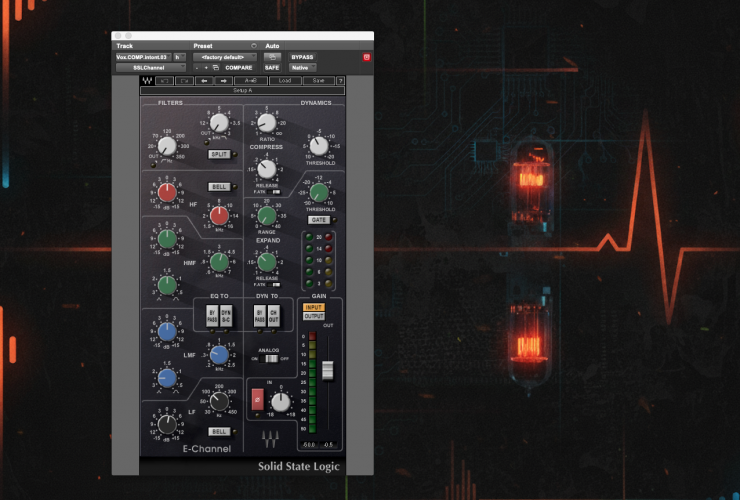Select INPUT gain meter mode
Image resolution: width=740 pixels, height=500 pixels.
pos(314,307)
